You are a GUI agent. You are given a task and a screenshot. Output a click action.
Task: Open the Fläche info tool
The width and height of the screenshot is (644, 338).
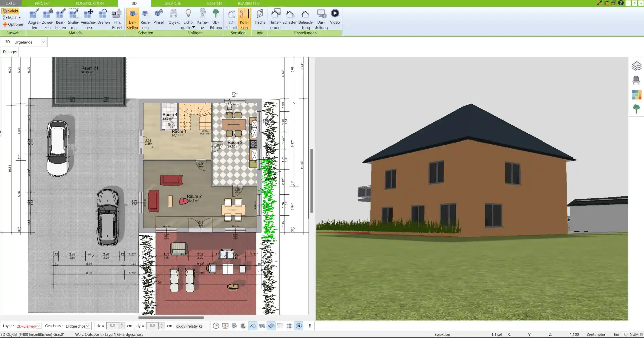[260, 17]
